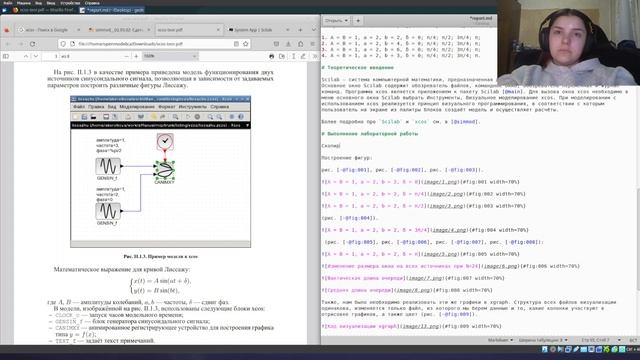The height and width of the screenshot is (360, 640).
Task: Open the Справка menu in the top bar
Action: click(x=92, y=3)
